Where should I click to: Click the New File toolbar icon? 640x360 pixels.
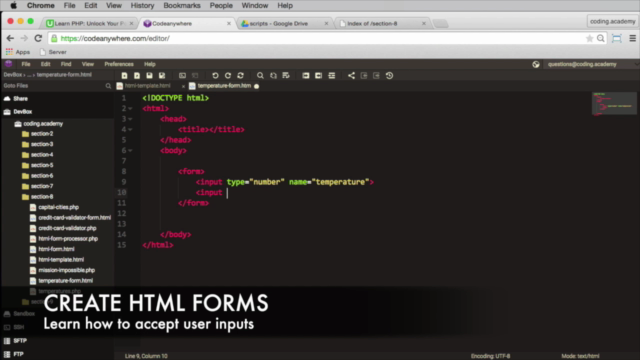tap(124, 76)
